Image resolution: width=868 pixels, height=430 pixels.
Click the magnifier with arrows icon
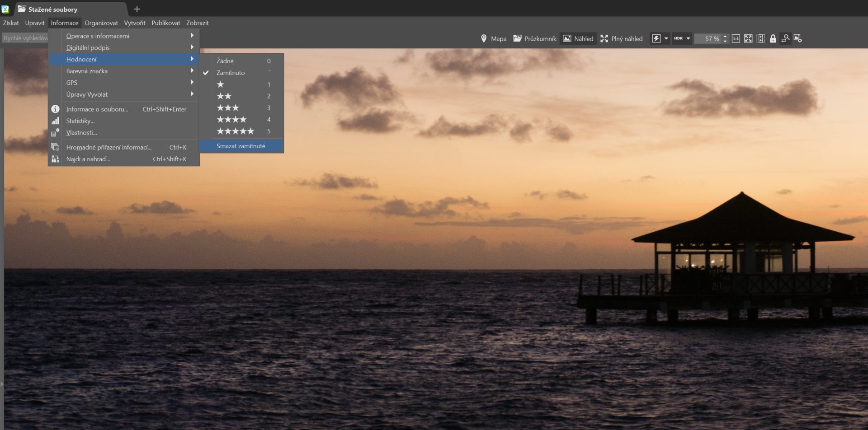[786, 39]
